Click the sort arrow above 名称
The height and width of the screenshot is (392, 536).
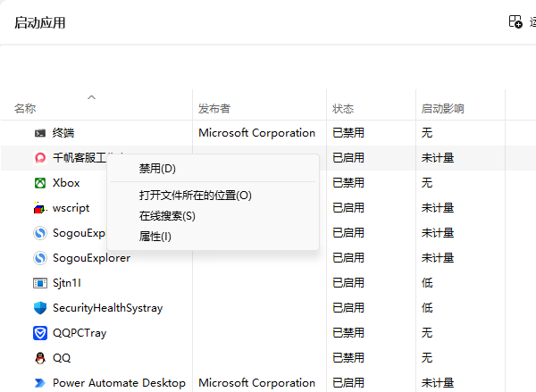[x=92, y=97]
